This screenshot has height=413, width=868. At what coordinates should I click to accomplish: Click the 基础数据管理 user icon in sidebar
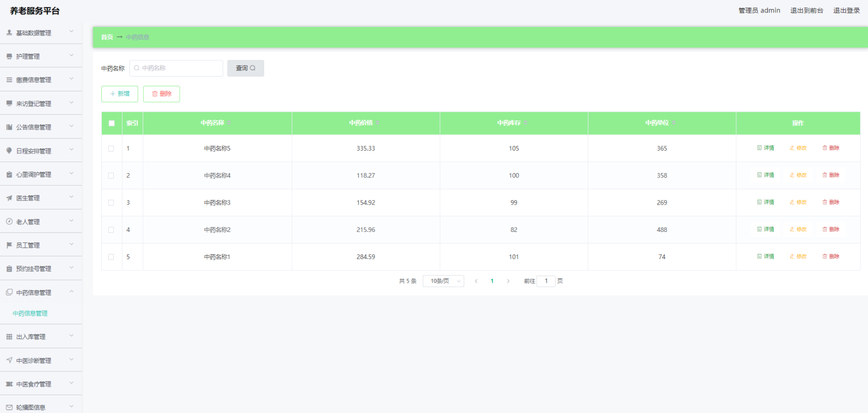pos(9,32)
